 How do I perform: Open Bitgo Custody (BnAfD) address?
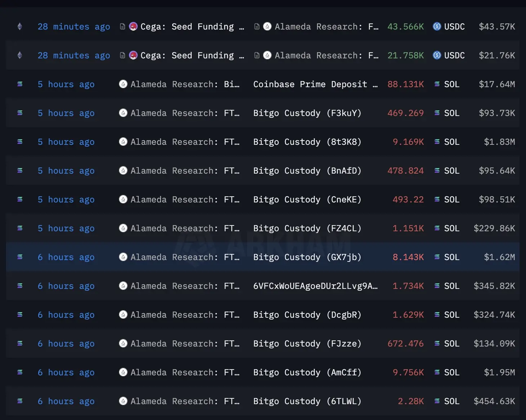tap(307, 171)
